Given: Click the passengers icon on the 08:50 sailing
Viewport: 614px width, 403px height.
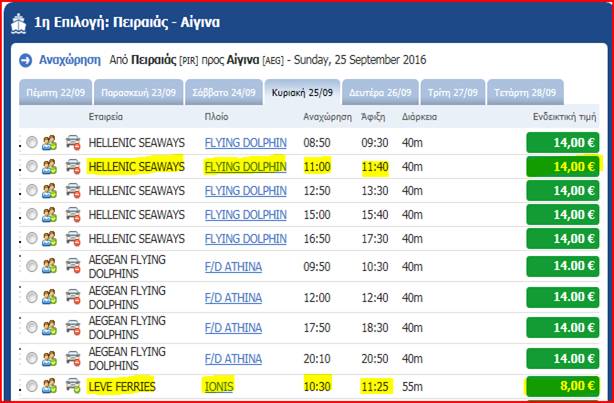Looking at the screenshot, I should 50,142.
